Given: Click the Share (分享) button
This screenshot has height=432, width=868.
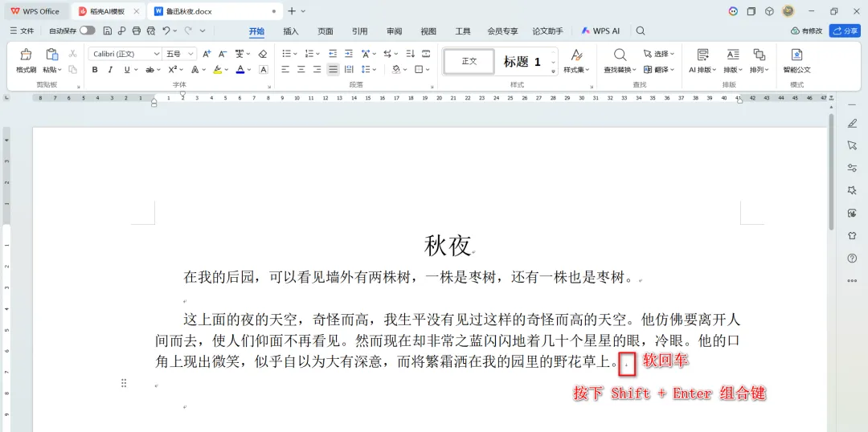Looking at the screenshot, I should click(x=845, y=31).
